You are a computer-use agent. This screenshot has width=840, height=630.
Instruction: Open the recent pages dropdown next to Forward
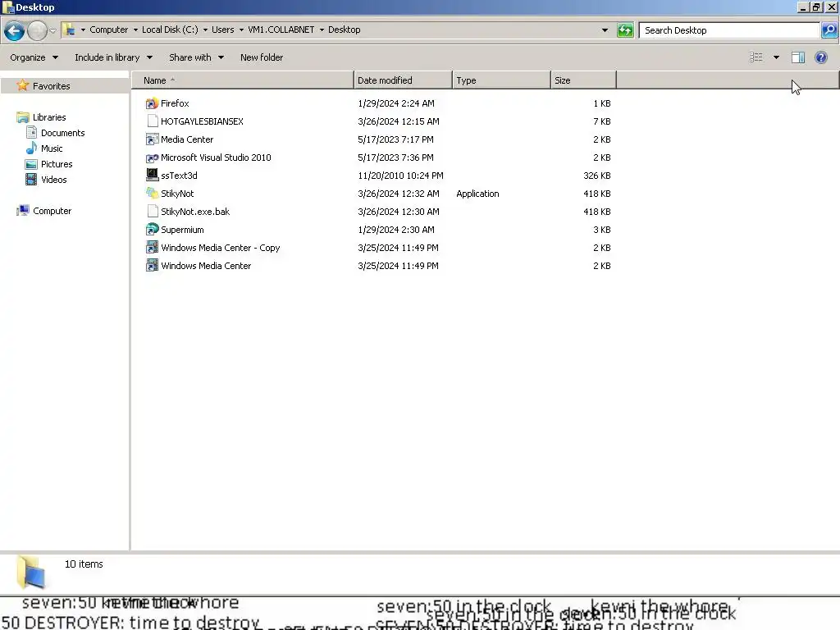point(52,30)
